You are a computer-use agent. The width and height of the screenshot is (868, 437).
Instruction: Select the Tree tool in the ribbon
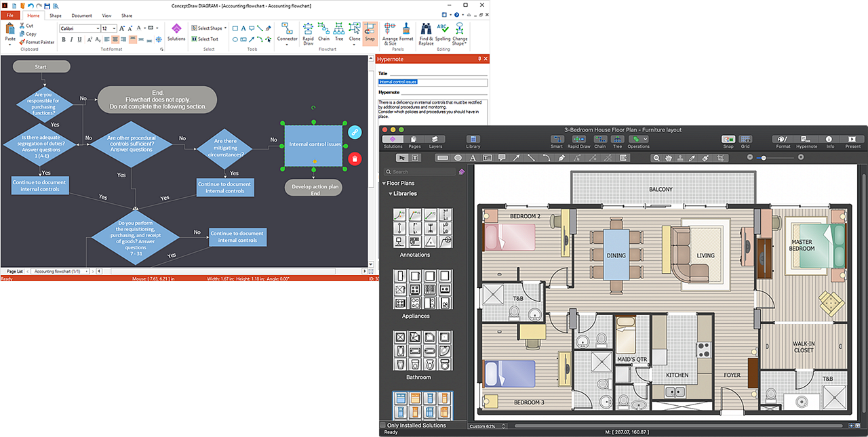pos(339,32)
